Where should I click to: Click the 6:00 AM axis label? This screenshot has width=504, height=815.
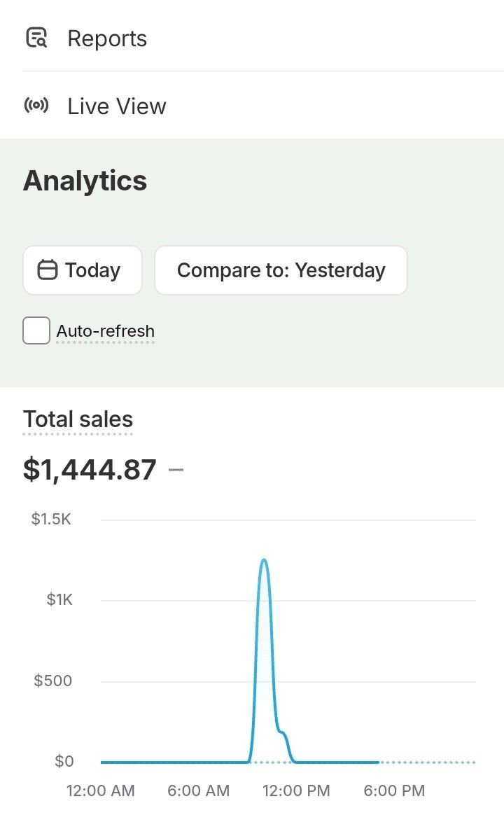click(198, 791)
